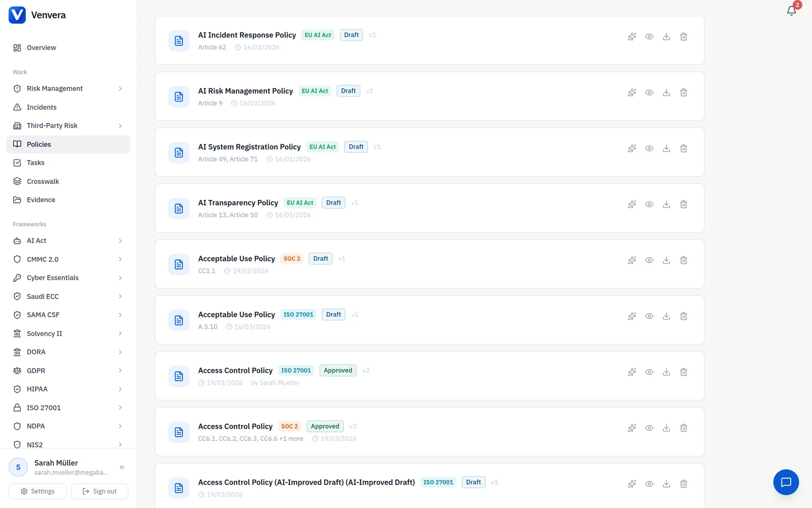
Task: Preview the AI System Registration Policy
Action: click(x=649, y=148)
